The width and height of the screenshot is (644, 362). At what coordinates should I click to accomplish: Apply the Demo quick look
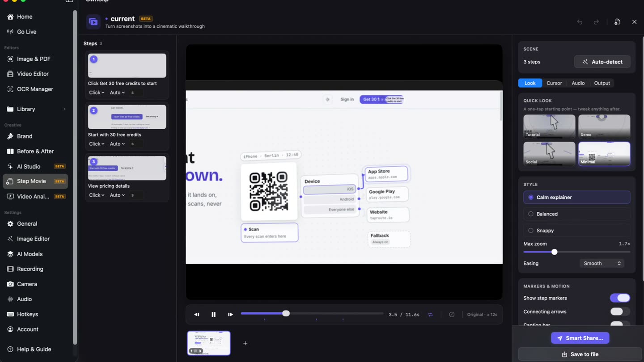[x=604, y=126]
